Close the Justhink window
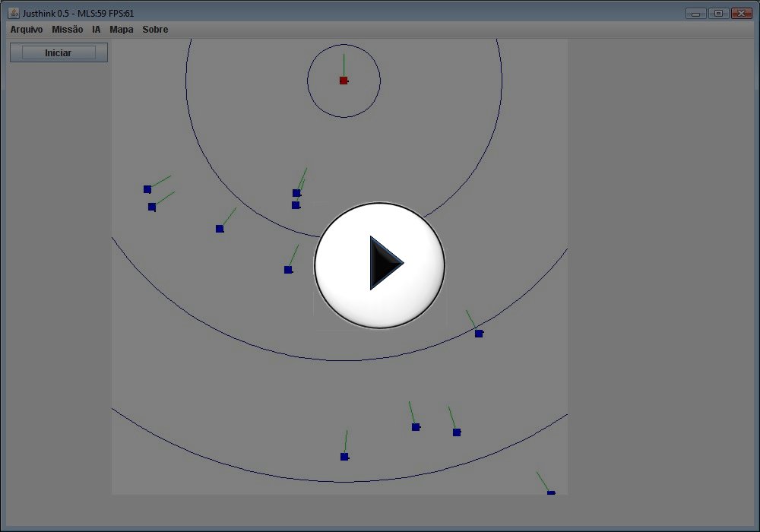Image resolution: width=760 pixels, height=532 pixels. click(x=741, y=14)
